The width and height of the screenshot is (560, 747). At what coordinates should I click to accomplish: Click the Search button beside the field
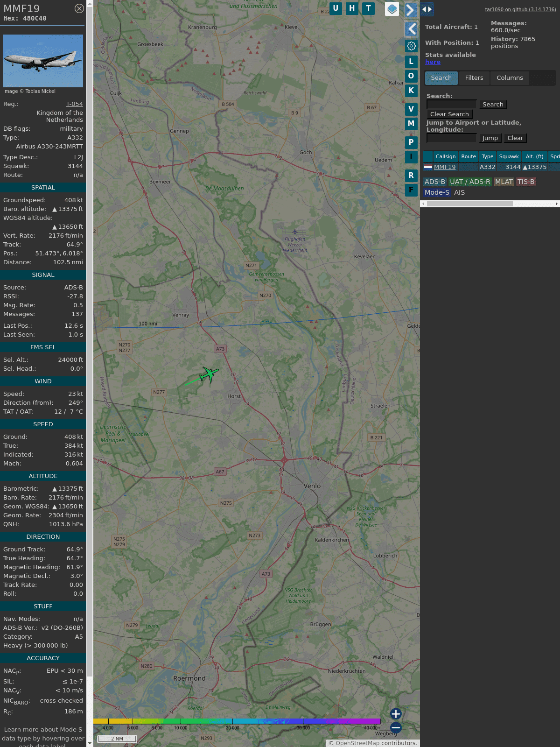(x=493, y=105)
